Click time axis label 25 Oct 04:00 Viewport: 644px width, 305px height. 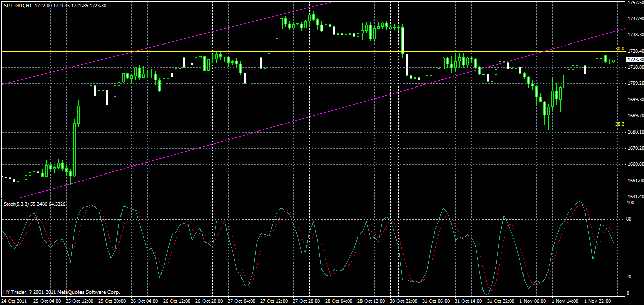tap(48, 301)
